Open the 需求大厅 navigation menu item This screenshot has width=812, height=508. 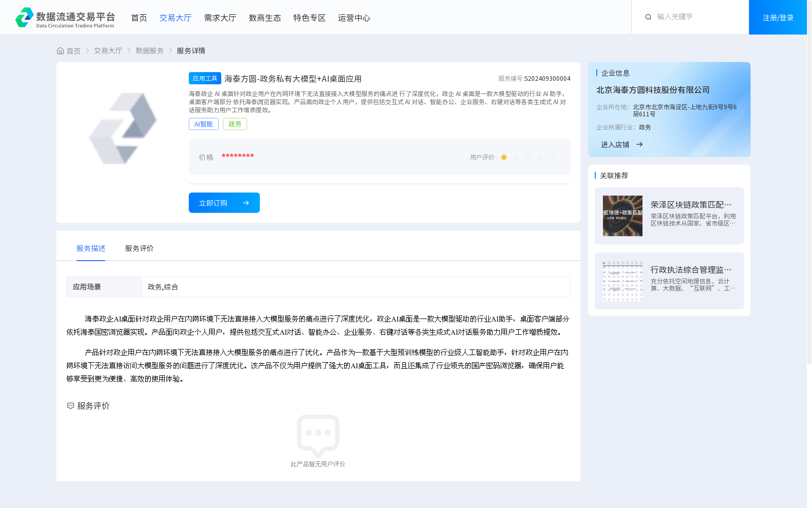220,18
